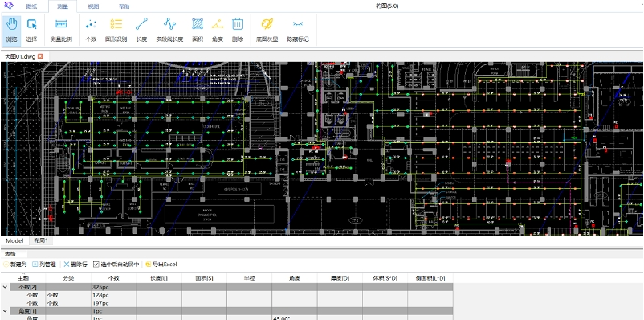The height and width of the screenshot is (320, 644).
Task: Switch to the 测量 ribbon tab
Action: click(x=63, y=6)
